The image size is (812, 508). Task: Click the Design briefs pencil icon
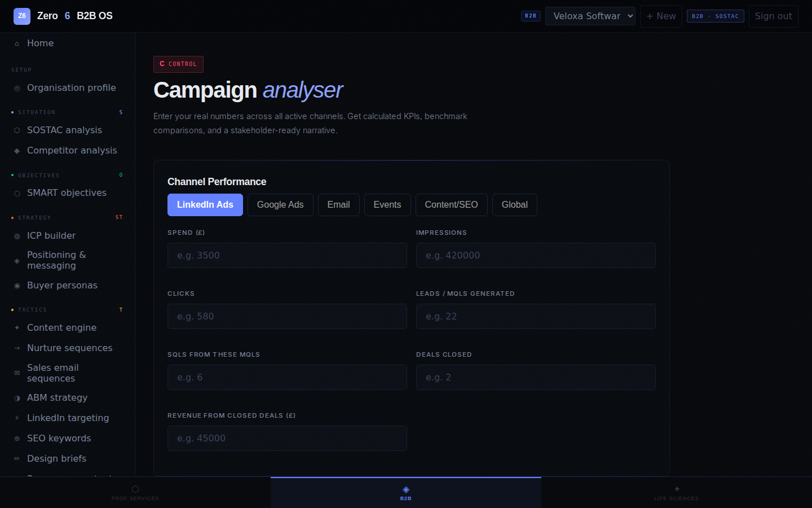17,459
